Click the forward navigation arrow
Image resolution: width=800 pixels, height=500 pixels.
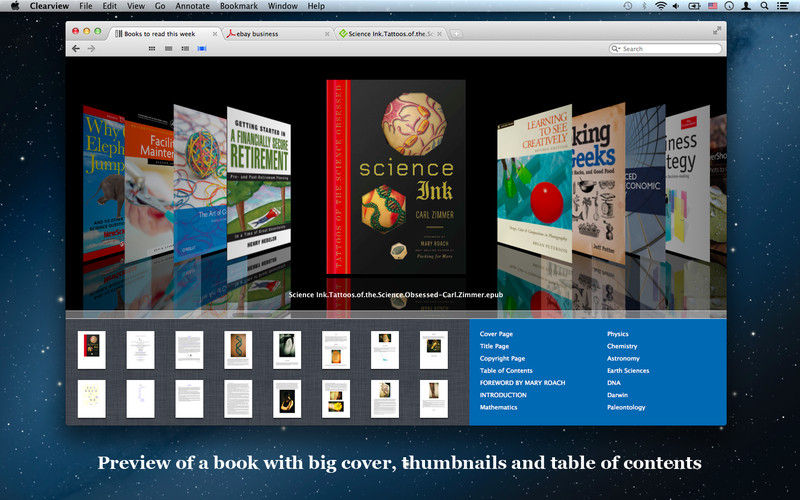click(91, 48)
